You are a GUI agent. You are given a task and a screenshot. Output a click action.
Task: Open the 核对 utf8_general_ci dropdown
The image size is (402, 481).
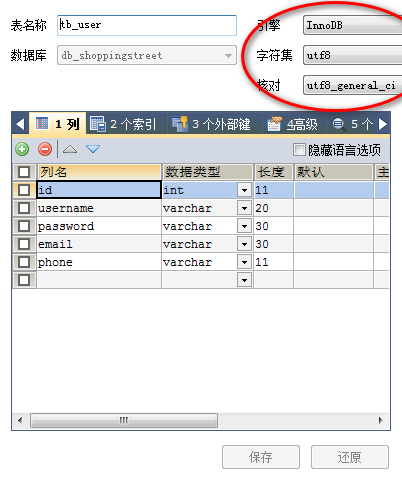[x=353, y=85]
